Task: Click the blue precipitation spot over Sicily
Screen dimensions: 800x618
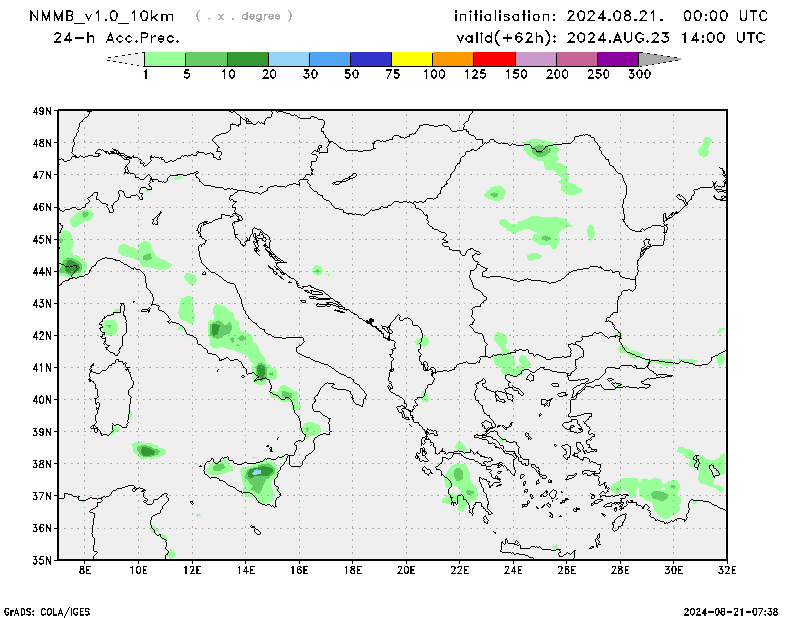Action: tap(257, 470)
